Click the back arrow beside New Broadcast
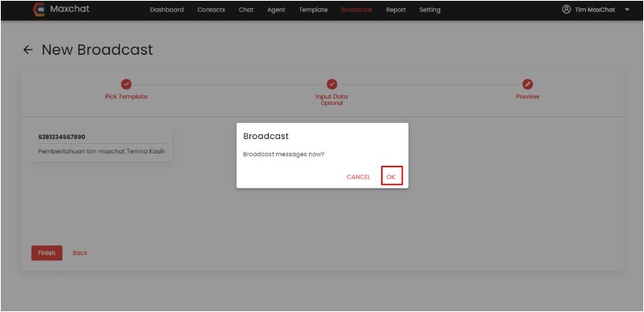The width and height of the screenshot is (644, 312). coord(28,50)
